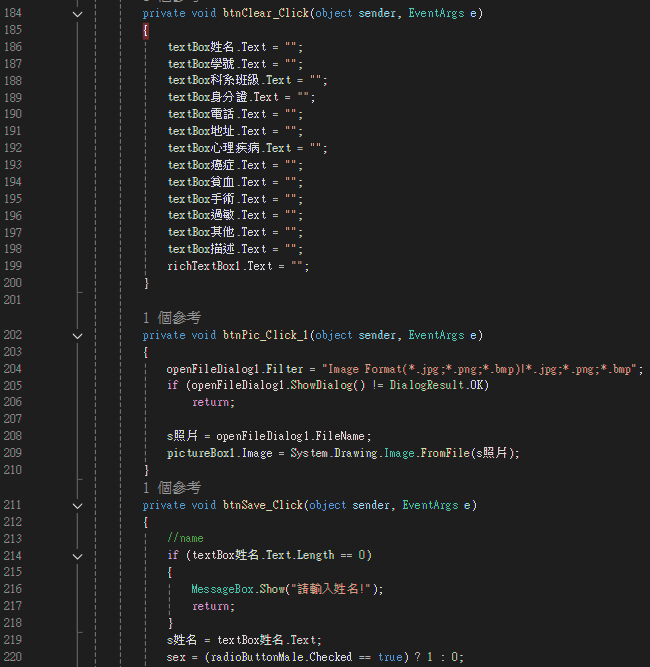Screen dimensions: 650x667
Task: Click textBox描述.Text on line 198
Action: [x=217, y=249]
